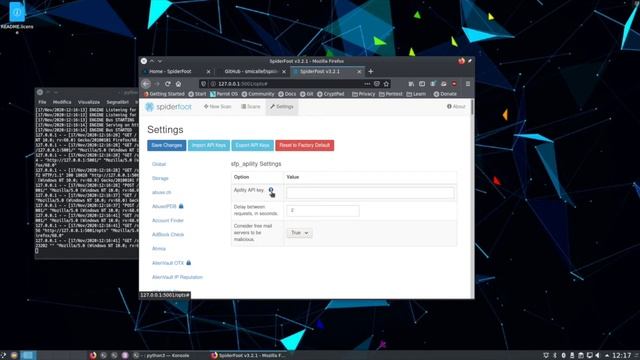Click tracking protection shield in address bar
The image size is (640, 360).
[x=204, y=84]
